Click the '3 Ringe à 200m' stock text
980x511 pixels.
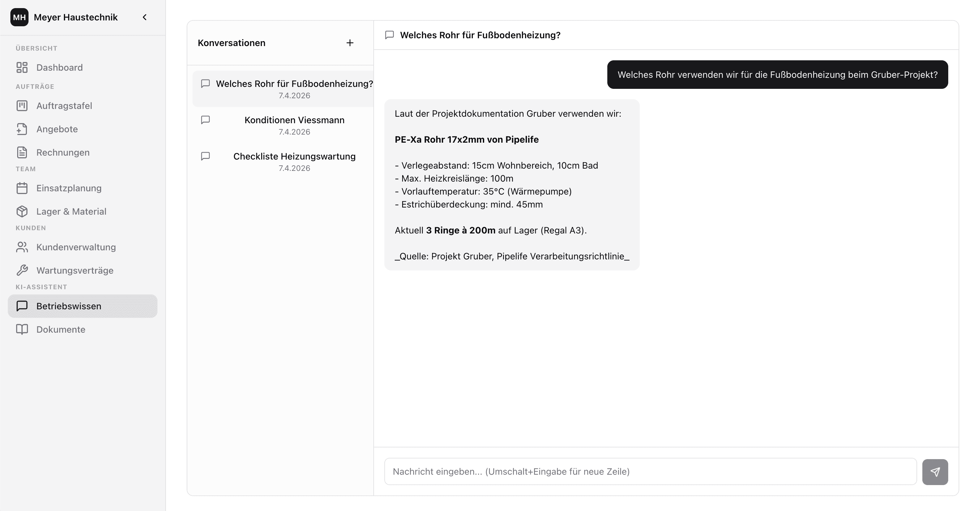(461, 230)
